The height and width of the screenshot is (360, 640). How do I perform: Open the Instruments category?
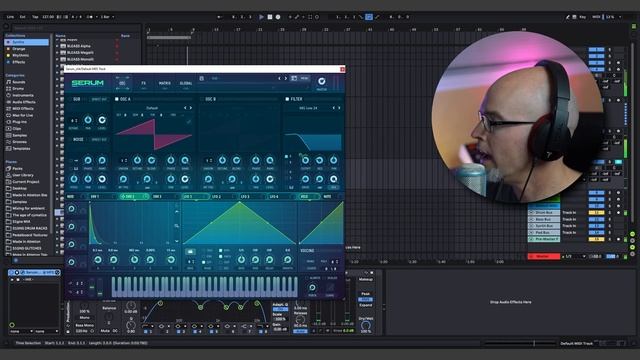(x=23, y=95)
